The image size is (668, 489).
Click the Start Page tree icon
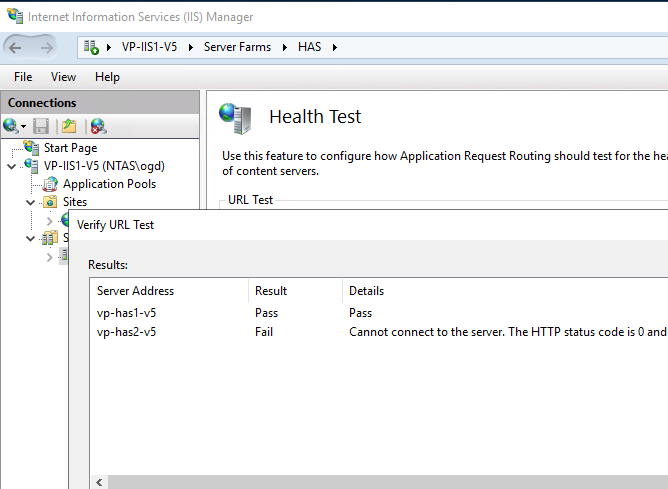point(32,148)
